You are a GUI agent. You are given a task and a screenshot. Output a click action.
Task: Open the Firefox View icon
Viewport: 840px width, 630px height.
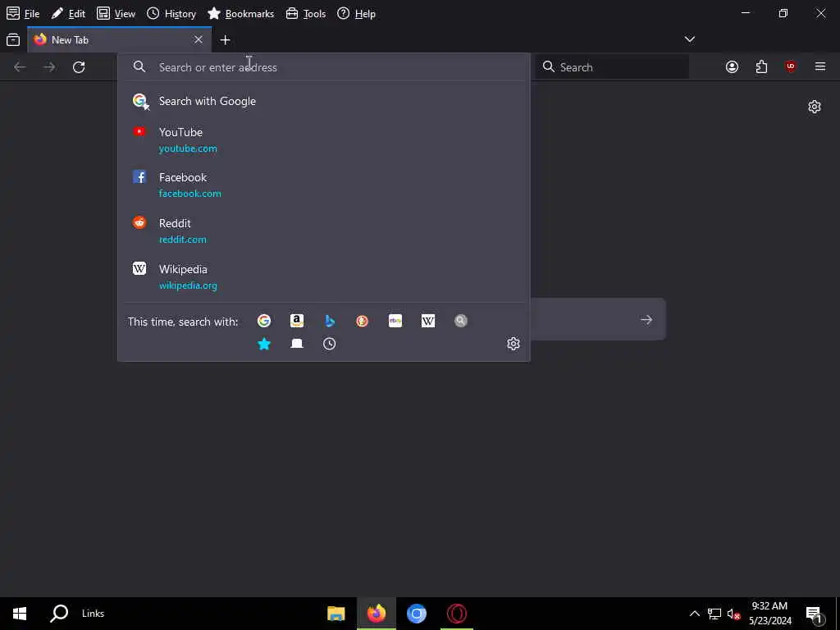[x=13, y=39]
